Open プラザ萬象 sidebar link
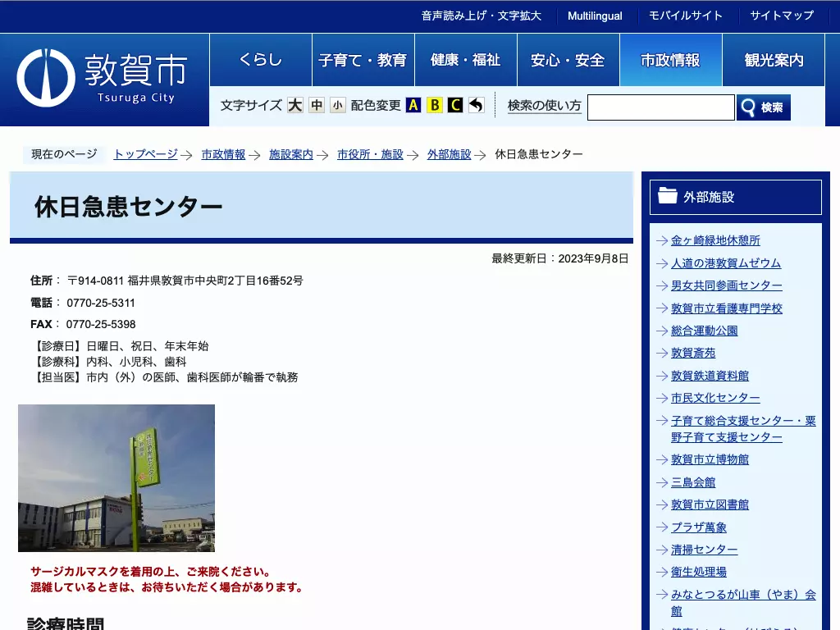Screen dimensions: 840x630 click(699, 527)
